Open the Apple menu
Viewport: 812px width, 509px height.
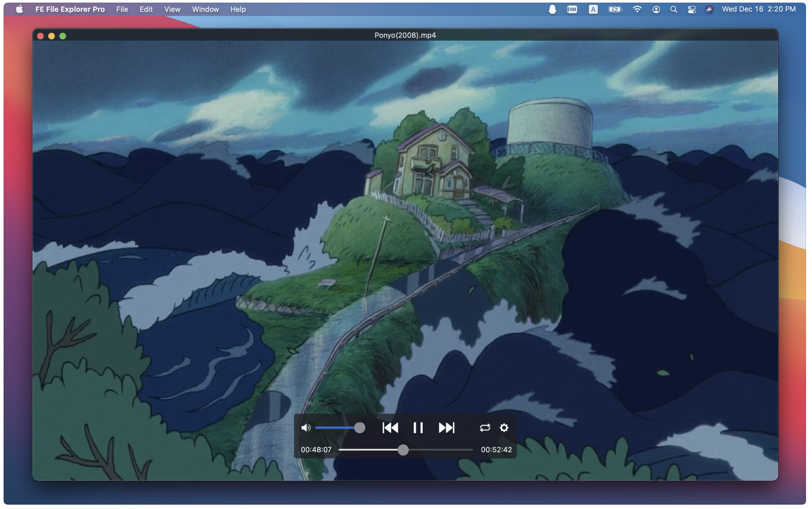pos(19,9)
